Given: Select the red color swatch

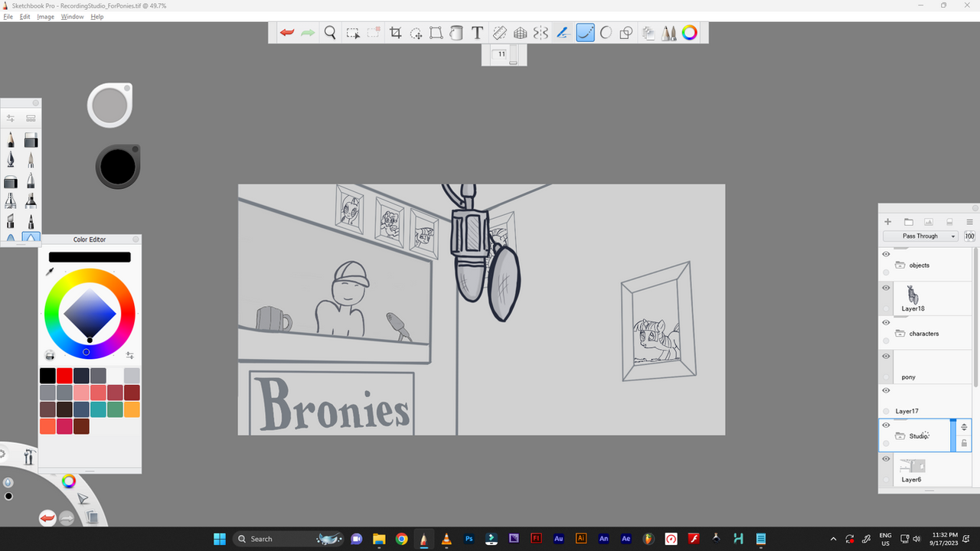Looking at the screenshot, I should tap(64, 376).
